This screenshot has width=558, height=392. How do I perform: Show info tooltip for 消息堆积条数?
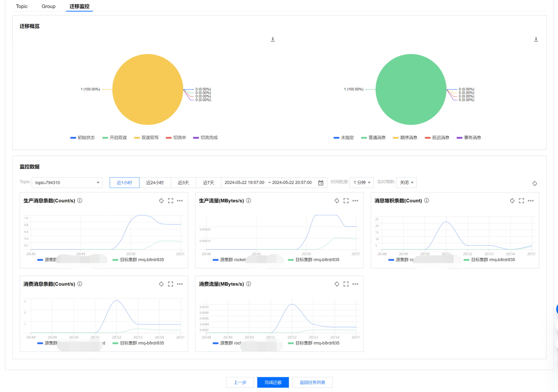tap(426, 200)
